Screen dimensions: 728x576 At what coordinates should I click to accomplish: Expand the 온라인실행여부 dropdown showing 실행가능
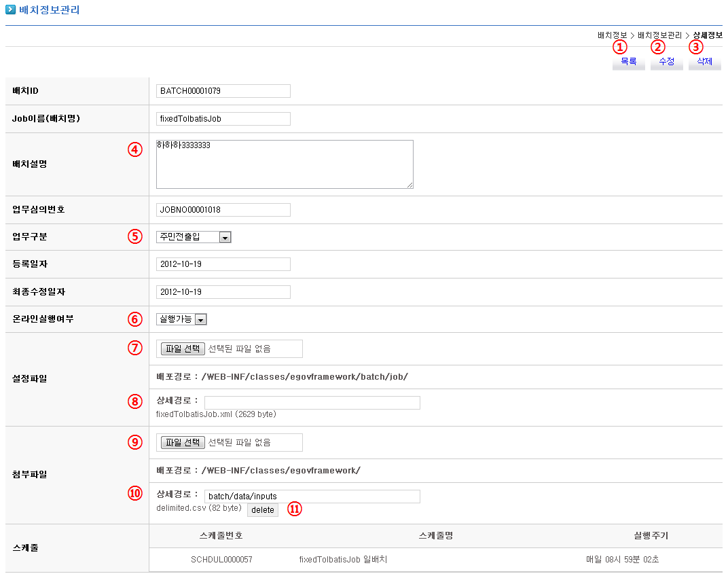click(x=181, y=319)
